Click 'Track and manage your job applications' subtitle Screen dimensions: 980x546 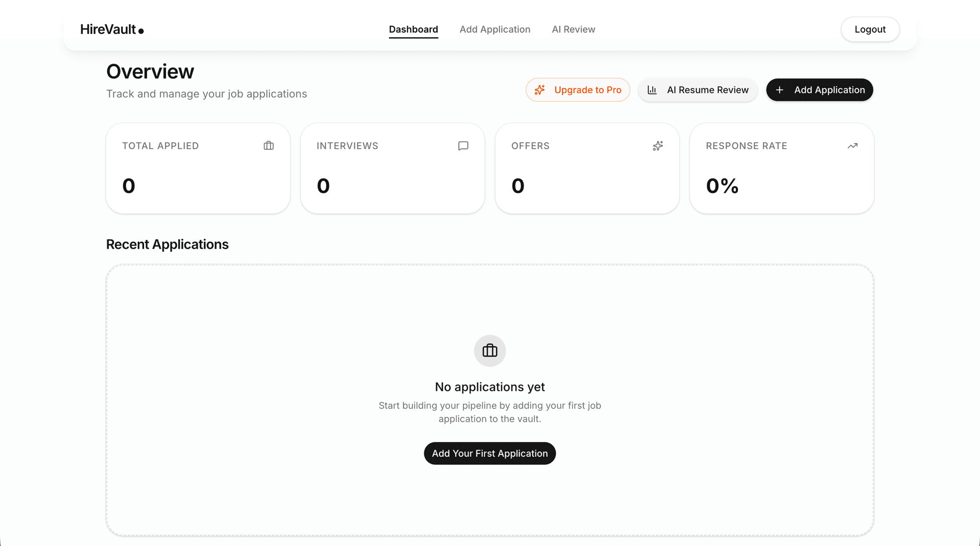click(x=207, y=94)
